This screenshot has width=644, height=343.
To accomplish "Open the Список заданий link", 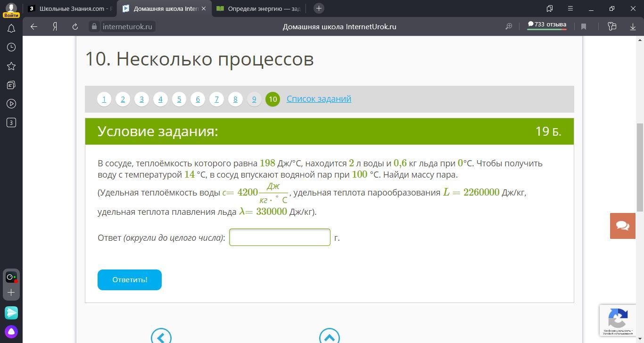I will click(x=319, y=99).
